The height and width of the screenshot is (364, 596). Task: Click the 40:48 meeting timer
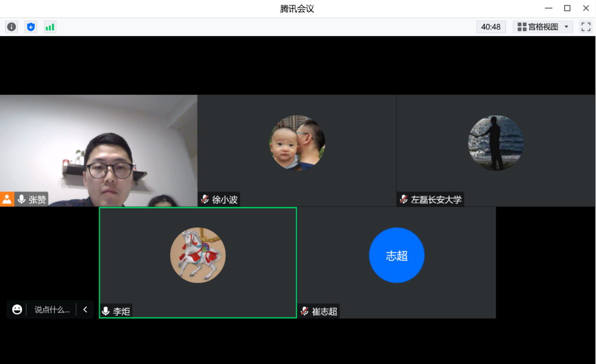coord(491,27)
